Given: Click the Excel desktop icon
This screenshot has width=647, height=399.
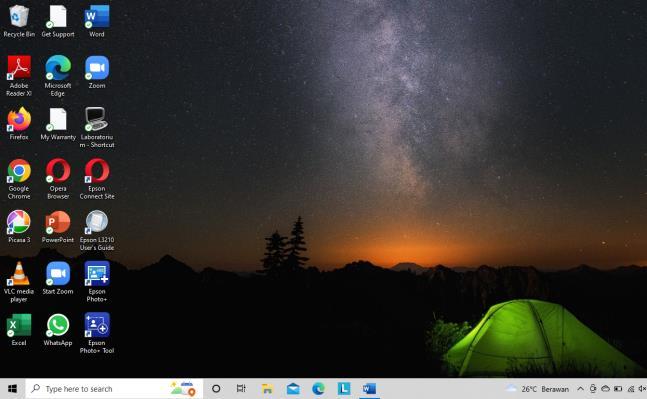Looking at the screenshot, I should (x=19, y=330).
